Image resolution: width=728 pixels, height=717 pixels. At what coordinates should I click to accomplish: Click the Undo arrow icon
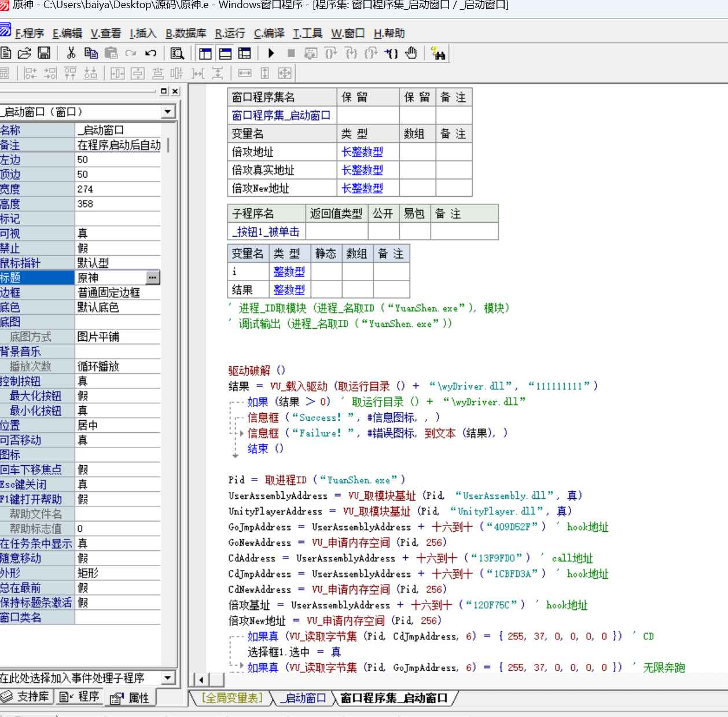tap(150, 53)
